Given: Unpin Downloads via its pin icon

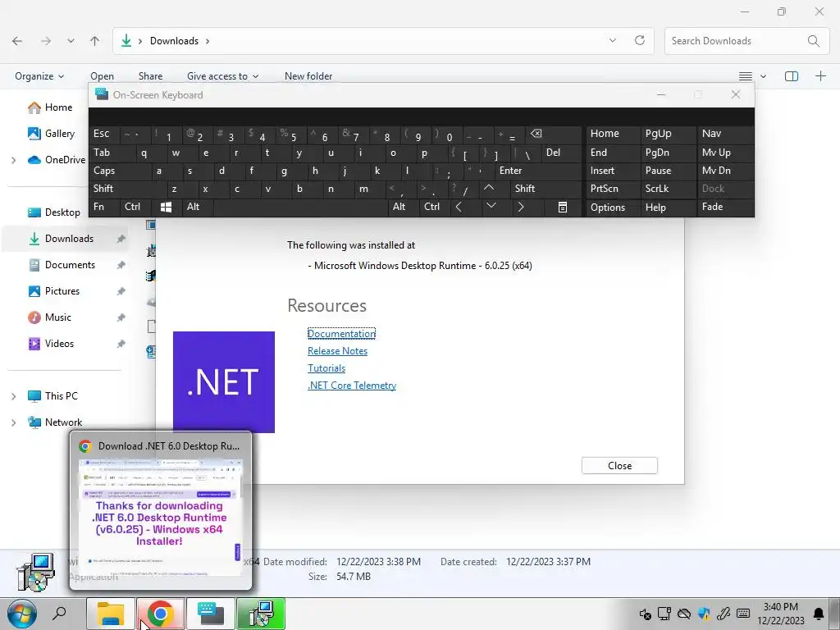Looking at the screenshot, I should (121, 239).
